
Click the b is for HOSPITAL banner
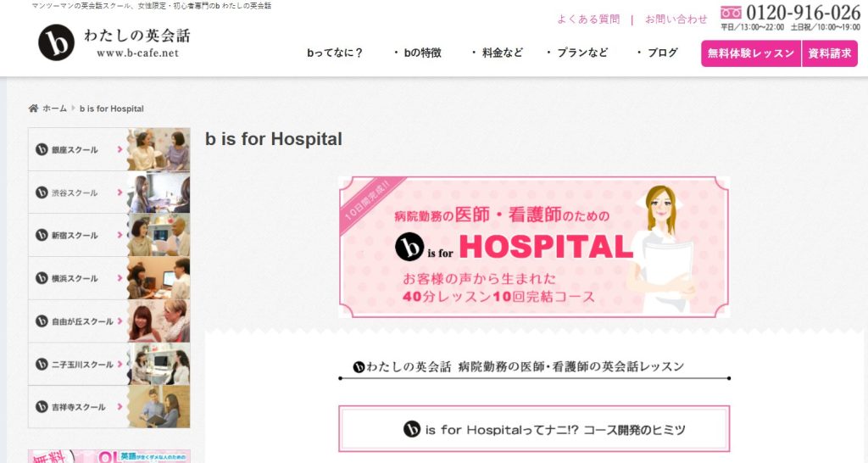(534, 247)
